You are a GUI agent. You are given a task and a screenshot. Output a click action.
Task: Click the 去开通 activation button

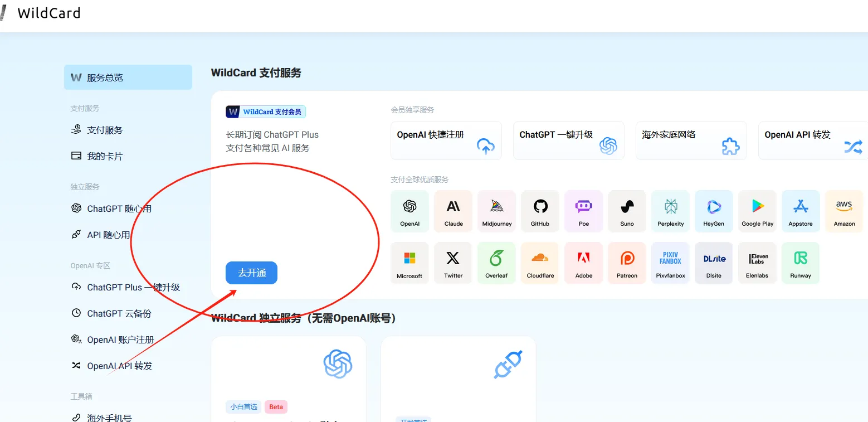coord(251,273)
